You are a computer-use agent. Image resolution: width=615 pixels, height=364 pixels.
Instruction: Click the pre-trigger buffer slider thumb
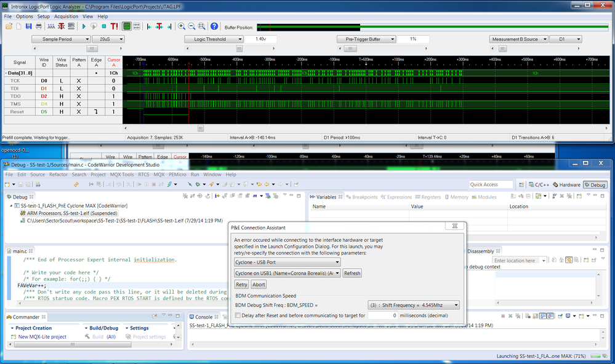pyautogui.click(x=350, y=49)
